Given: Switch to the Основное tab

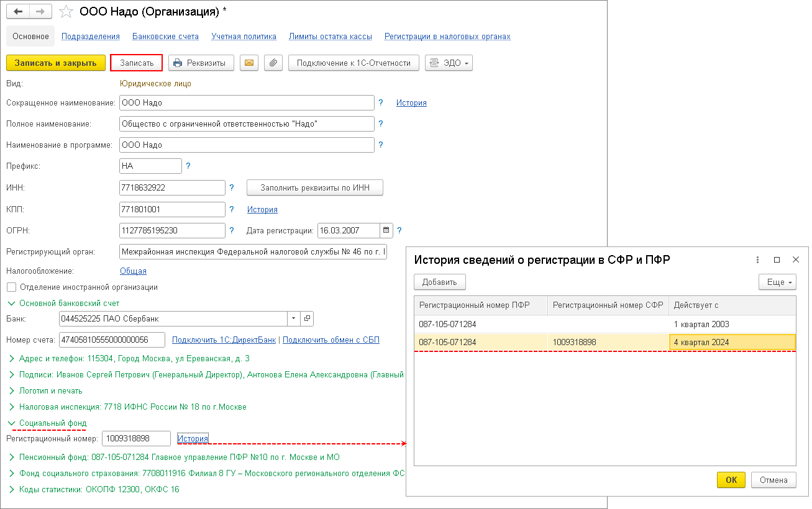Looking at the screenshot, I should (x=30, y=36).
